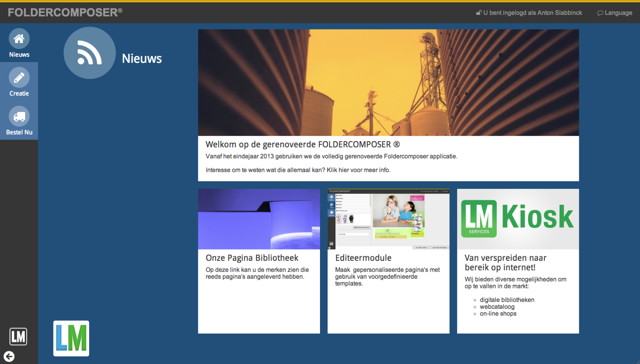
Task: Click the logged-in user Anton Slabbinck
Action: 529,13
